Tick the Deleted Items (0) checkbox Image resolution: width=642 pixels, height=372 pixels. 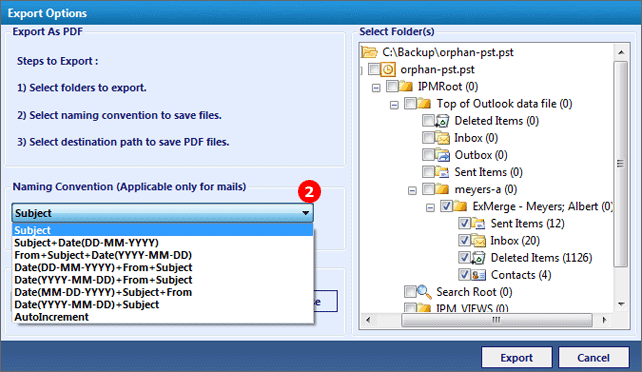pos(428,121)
